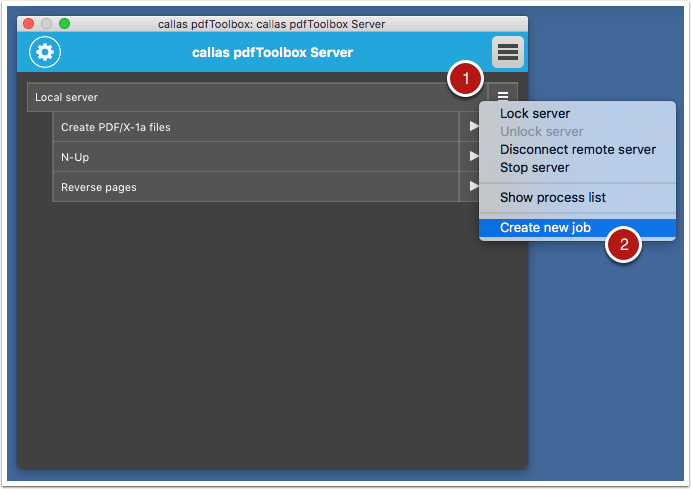This screenshot has height=489, width=691.
Task: Select the Reverse pages job row
Action: tap(256, 187)
